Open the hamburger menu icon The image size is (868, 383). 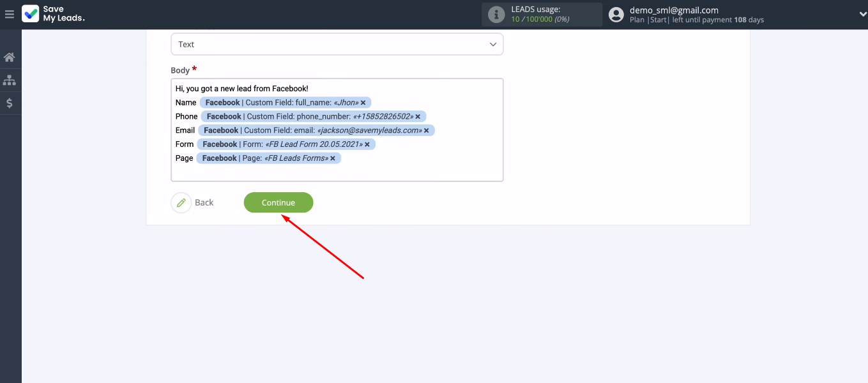[10, 14]
